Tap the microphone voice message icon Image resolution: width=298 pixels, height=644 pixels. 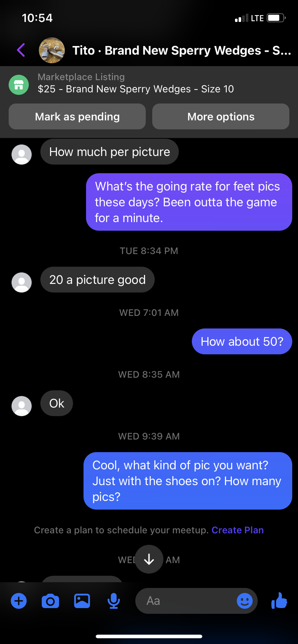[x=114, y=601]
